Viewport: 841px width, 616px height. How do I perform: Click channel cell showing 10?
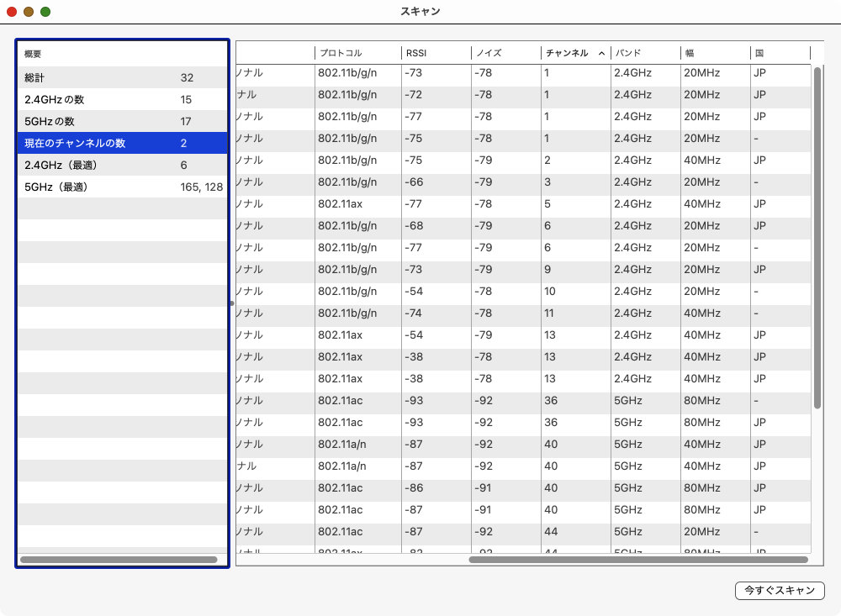[575, 291]
